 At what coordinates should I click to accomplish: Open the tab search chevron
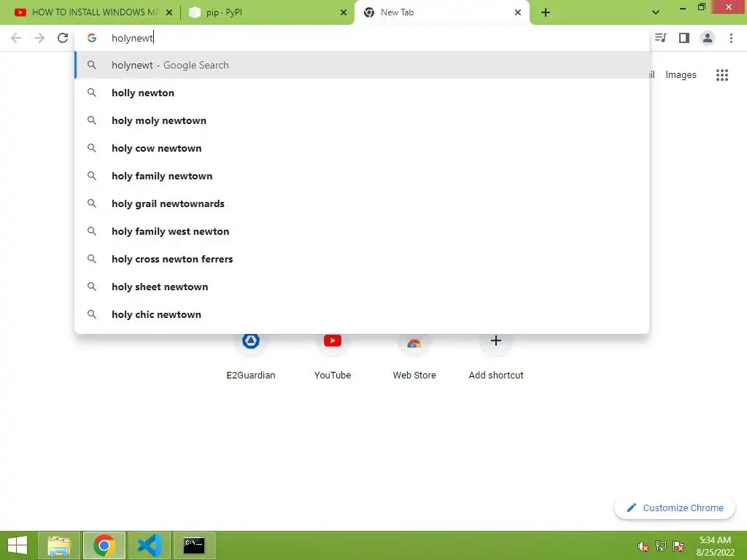[656, 12]
